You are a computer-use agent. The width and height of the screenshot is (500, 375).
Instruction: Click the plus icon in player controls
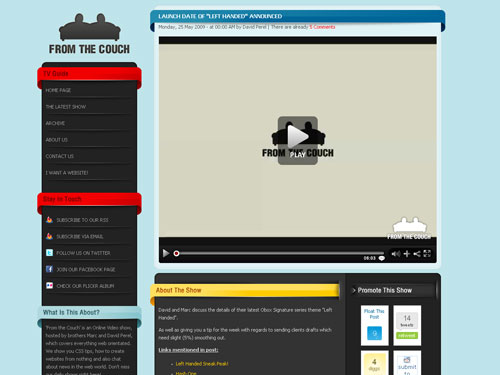click(407, 254)
